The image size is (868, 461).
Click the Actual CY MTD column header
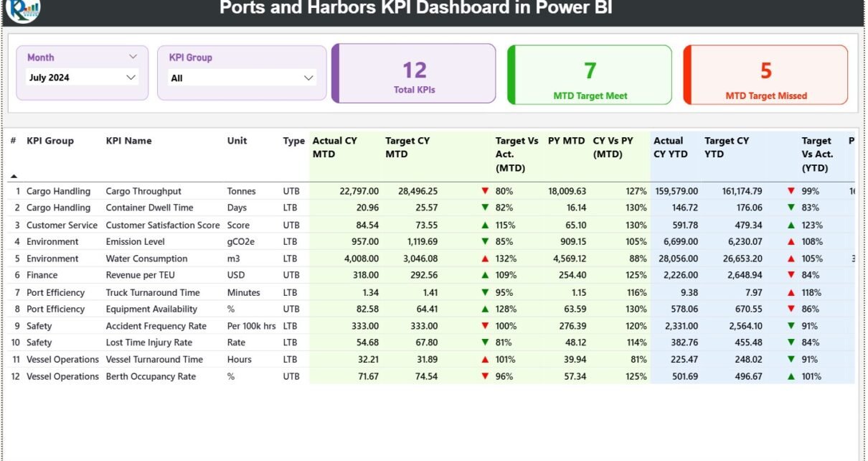(335, 147)
